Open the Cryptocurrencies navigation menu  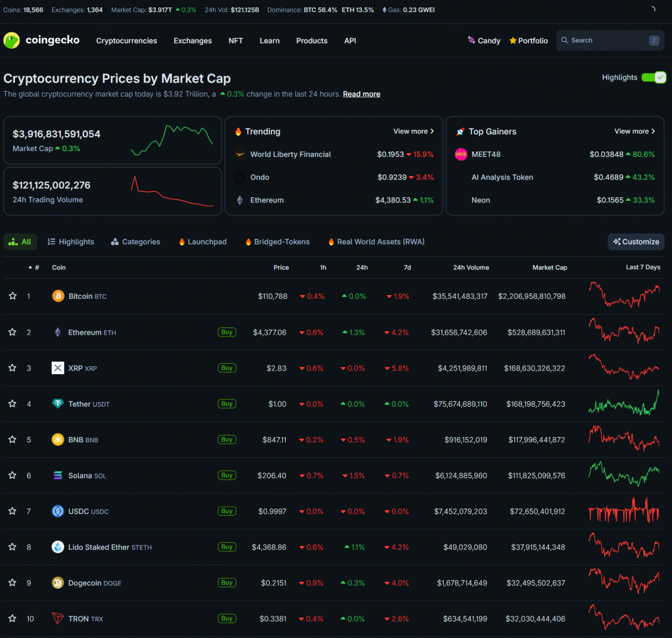click(x=127, y=41)
